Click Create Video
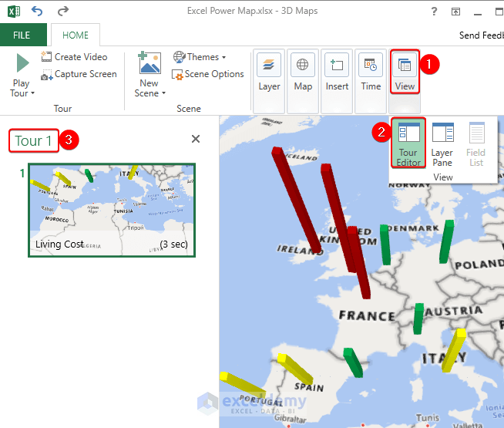Viewport: 504px width, 428px height. (74, 57)
